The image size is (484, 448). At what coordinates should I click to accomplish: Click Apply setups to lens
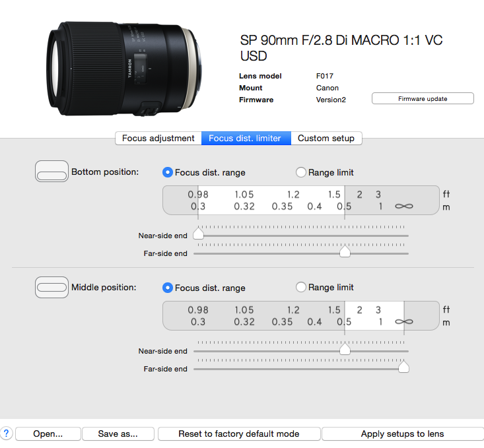click(403, 433)
